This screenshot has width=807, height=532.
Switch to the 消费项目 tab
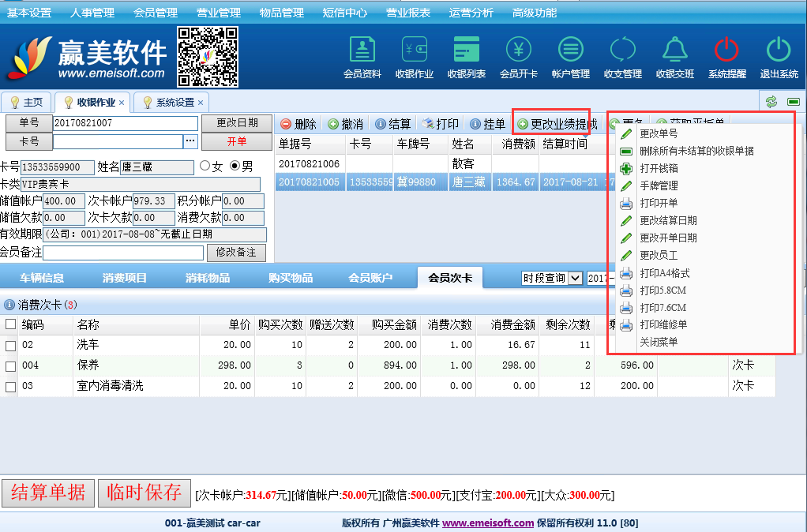pos(125,278)
